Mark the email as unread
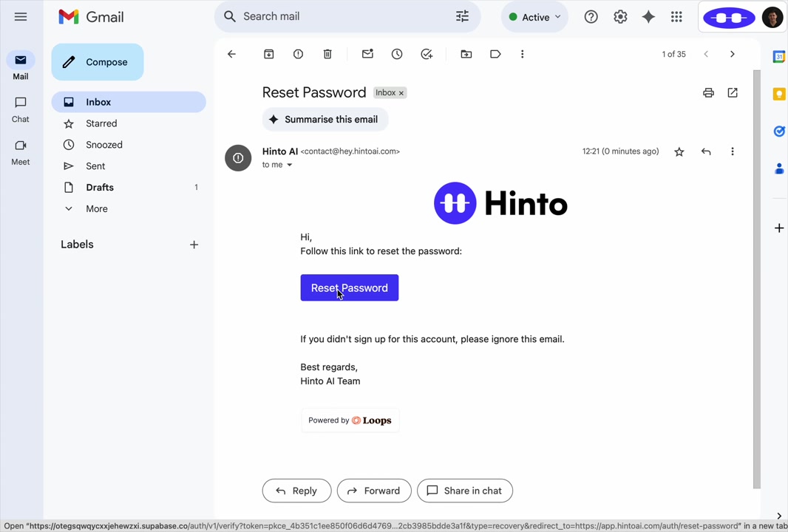The image size is (788, 532). (367, 54)
